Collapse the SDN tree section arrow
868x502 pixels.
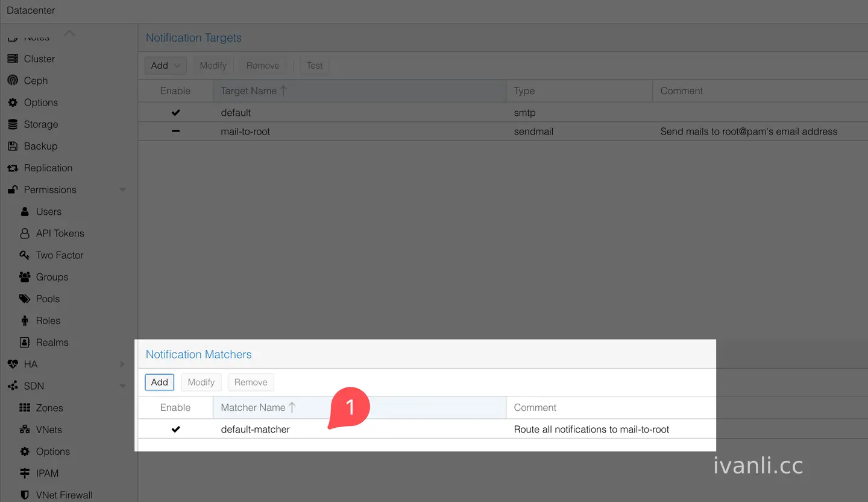(122, 386)
